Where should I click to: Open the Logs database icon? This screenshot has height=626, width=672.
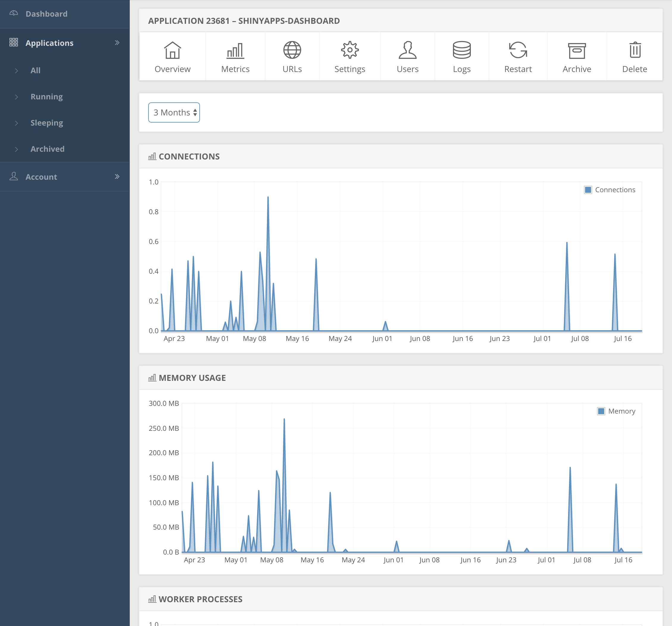tap(462, 50)
